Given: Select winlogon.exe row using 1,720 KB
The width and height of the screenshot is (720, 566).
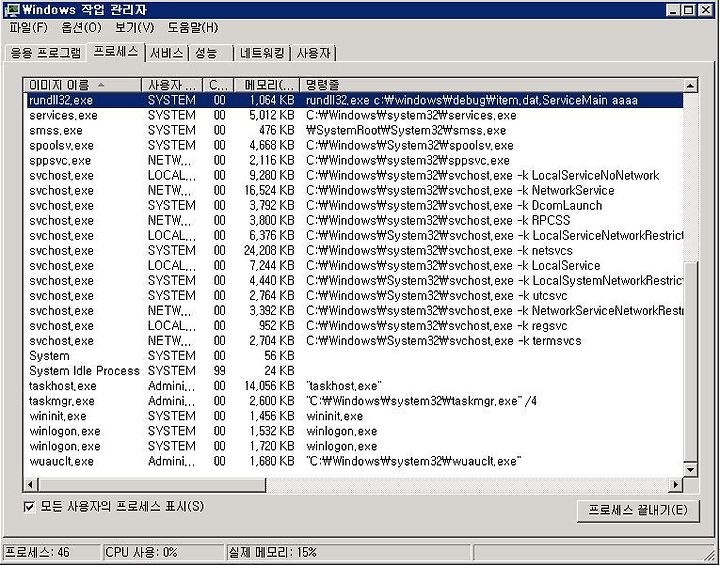Looking at the screenshot, I should pyautogui.click(x=354, y=446).
